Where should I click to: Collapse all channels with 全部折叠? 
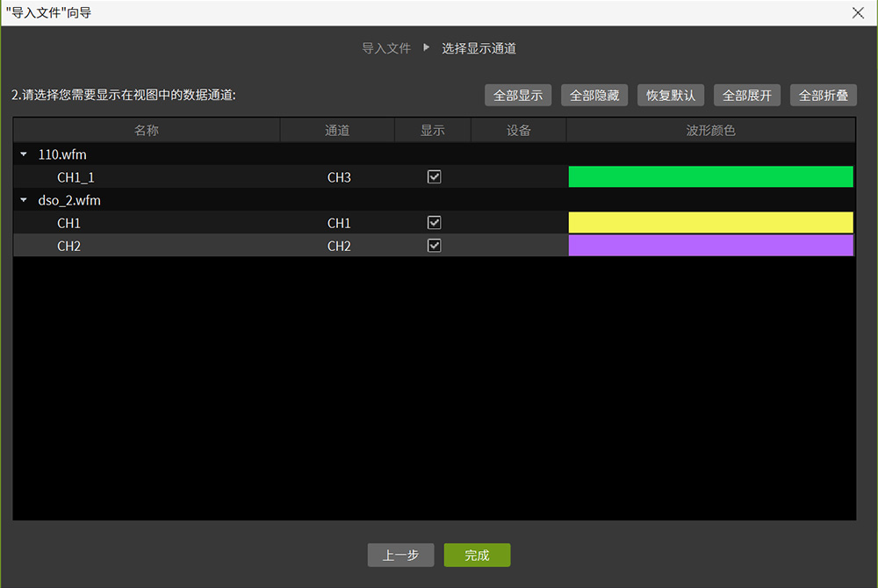pyautogui.click(x=824, y=96)
